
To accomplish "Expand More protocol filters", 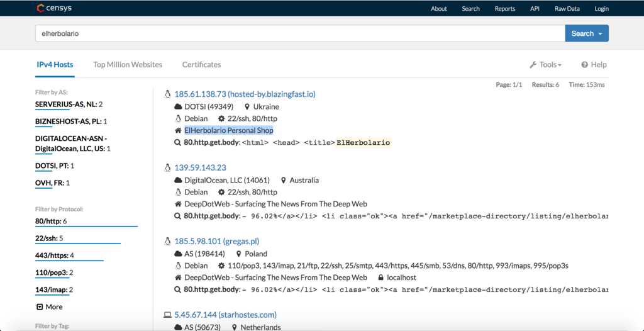I will click(50, 306).
